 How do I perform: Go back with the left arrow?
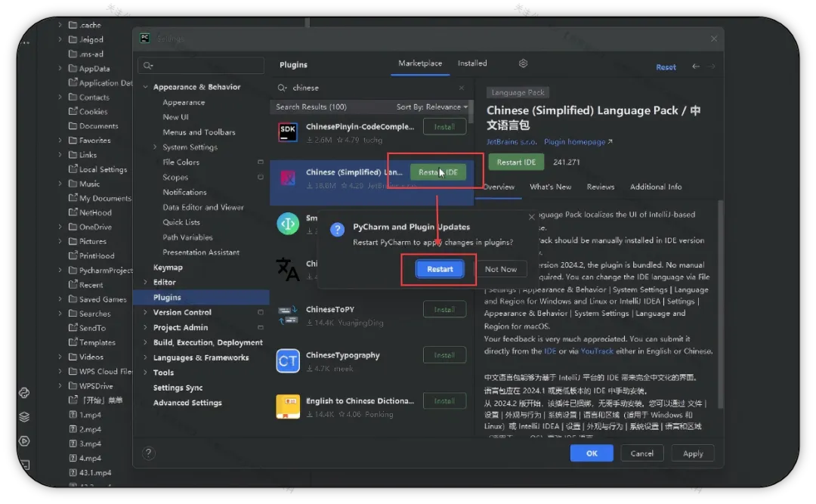(x=696, y=66)
